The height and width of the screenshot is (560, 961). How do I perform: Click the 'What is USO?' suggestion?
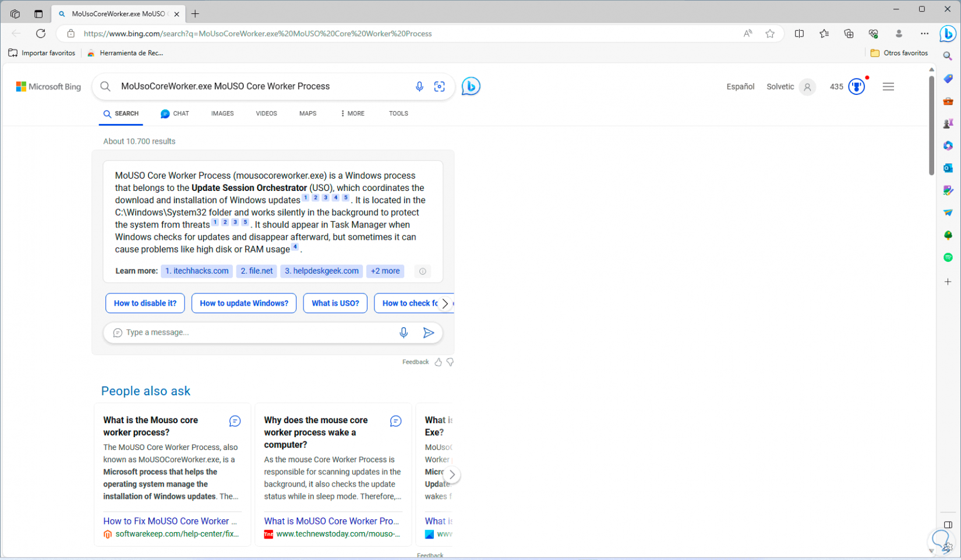[x=335, y=303]
